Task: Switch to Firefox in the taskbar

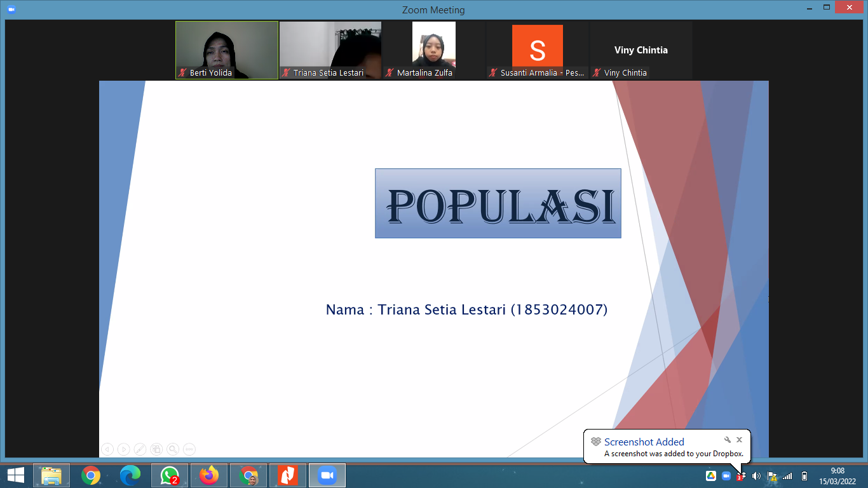Action: 209,475
